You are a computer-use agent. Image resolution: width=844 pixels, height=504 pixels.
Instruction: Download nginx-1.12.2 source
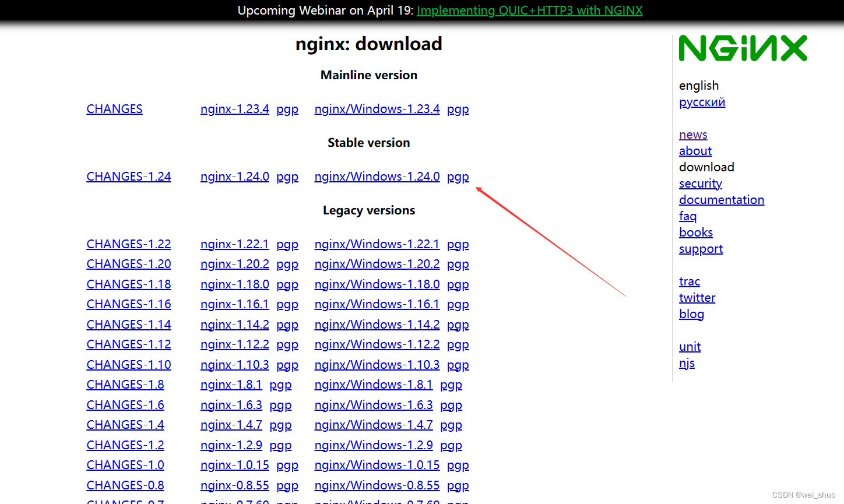[x=235, y=344]
